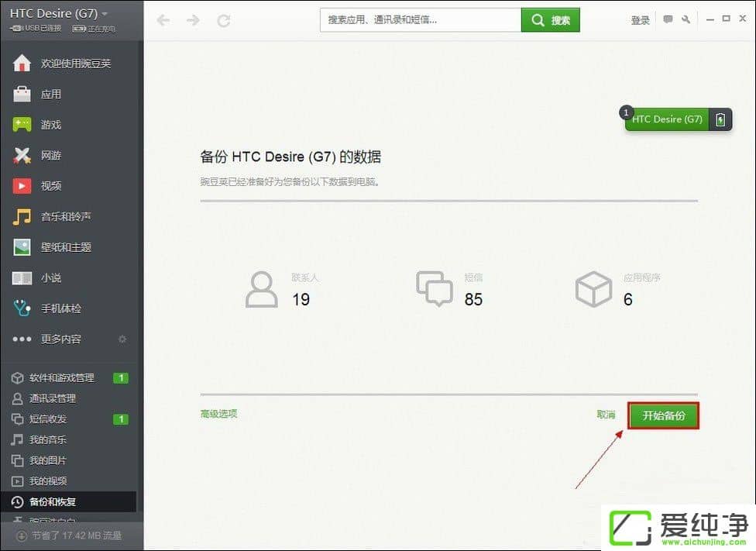Select 备份和恢复 in the sidebar
Viewport: 756px width, 551px height.
click(x=53, y=502)
